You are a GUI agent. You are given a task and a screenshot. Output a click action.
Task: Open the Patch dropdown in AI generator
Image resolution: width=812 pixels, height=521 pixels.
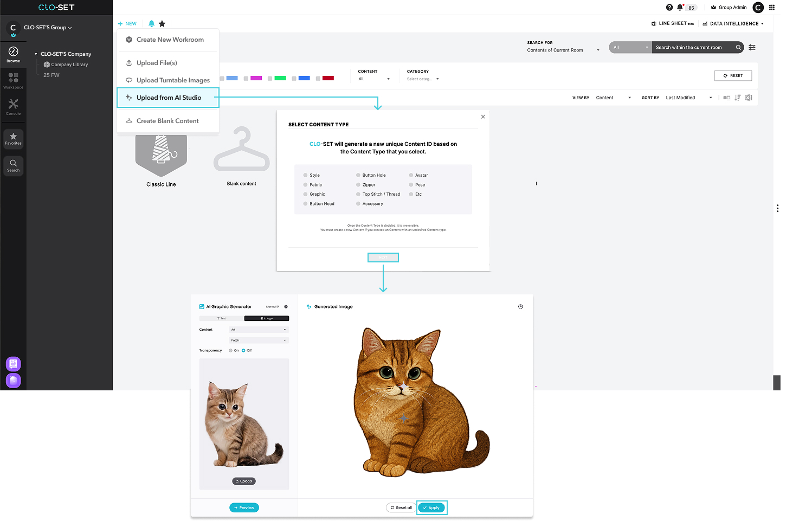[x=259, y=340]
